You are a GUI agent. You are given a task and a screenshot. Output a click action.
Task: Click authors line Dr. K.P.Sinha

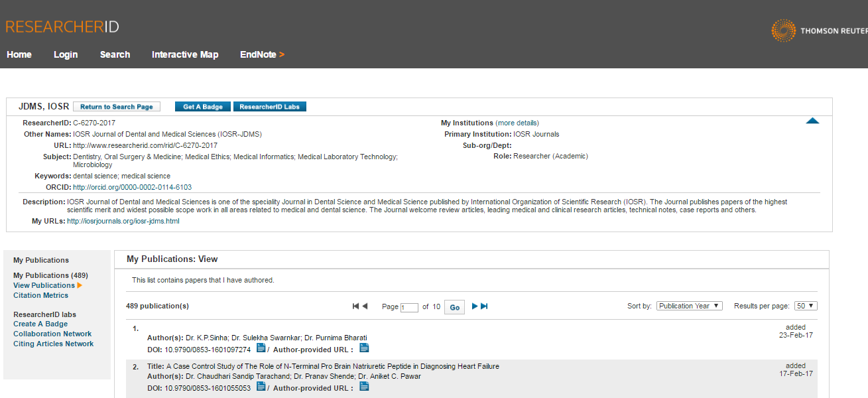tap(257, 338)
